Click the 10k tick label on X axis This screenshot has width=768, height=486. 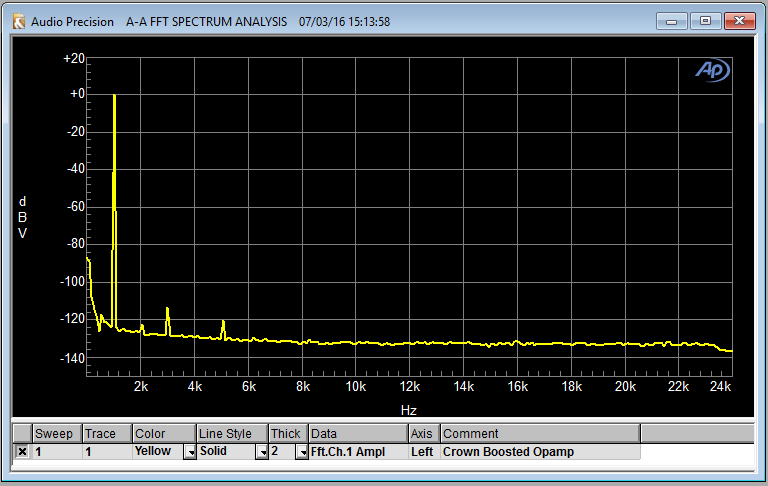pyautogui.click(x=356, y=387)
